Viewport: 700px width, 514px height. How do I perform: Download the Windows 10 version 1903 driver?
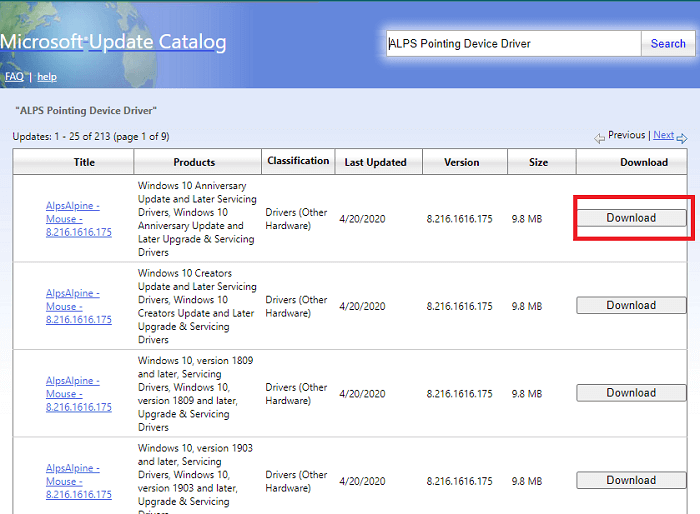[x=631, y=480]
